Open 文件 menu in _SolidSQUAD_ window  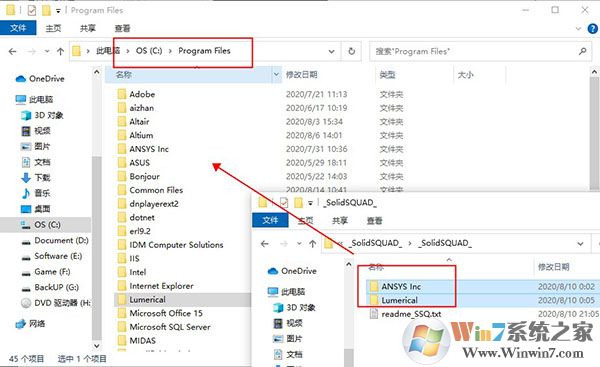[270, 220]
